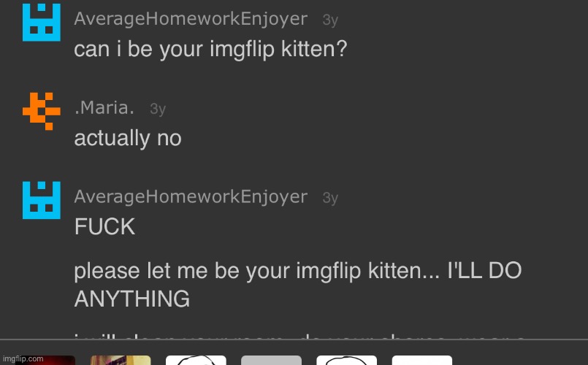Select the sketch thumbnail left of the gray one
The image size is (588, 365).
[196, 360]
